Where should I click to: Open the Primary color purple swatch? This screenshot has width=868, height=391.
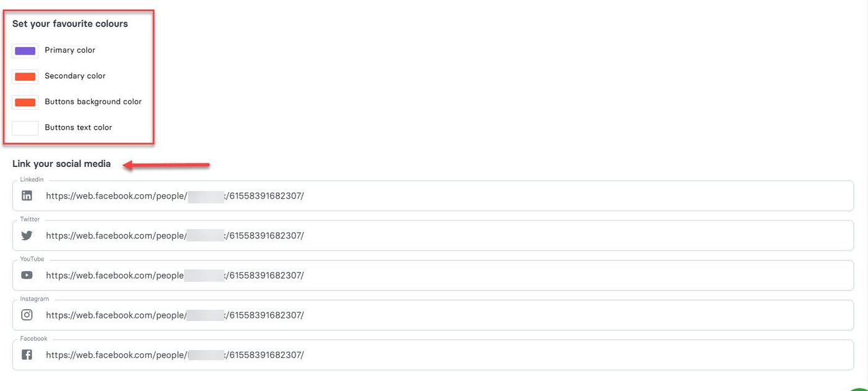pyautogui.click(x=25, y=50)
